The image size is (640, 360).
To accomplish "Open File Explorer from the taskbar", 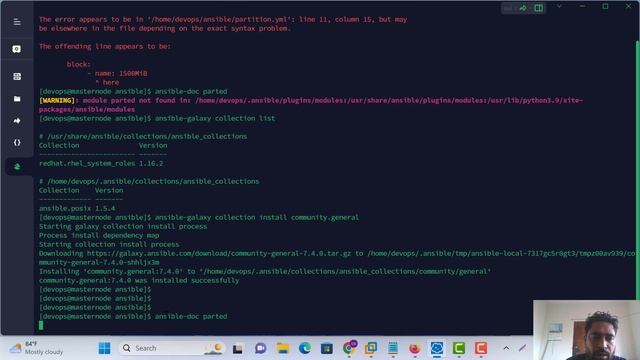I will tap(282, 348).
